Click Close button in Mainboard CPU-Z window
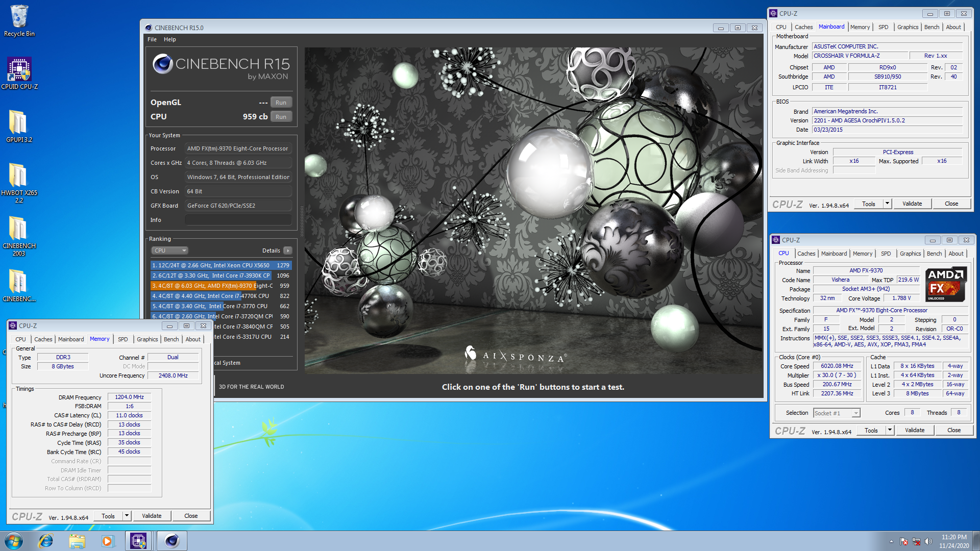Screen dimensions: 980x551 click(x=951, y=204)
